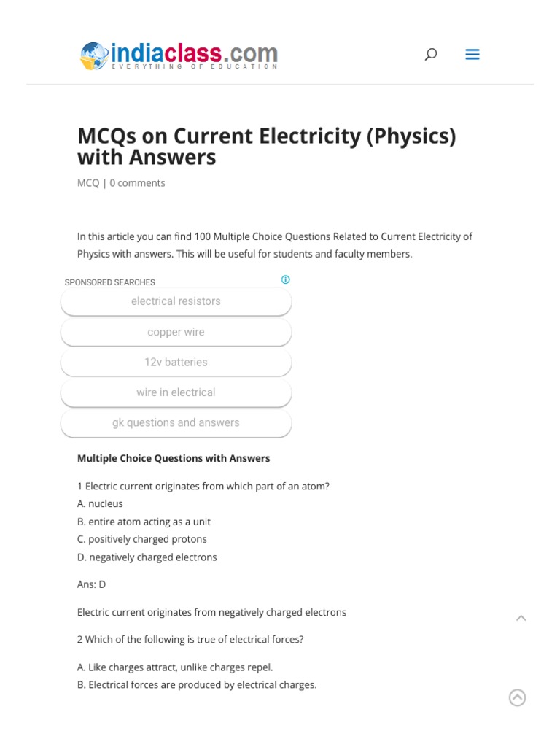Click option 'A. nucleus' in question 1
The height and width of the screenshot is (747, 560).
101,503
